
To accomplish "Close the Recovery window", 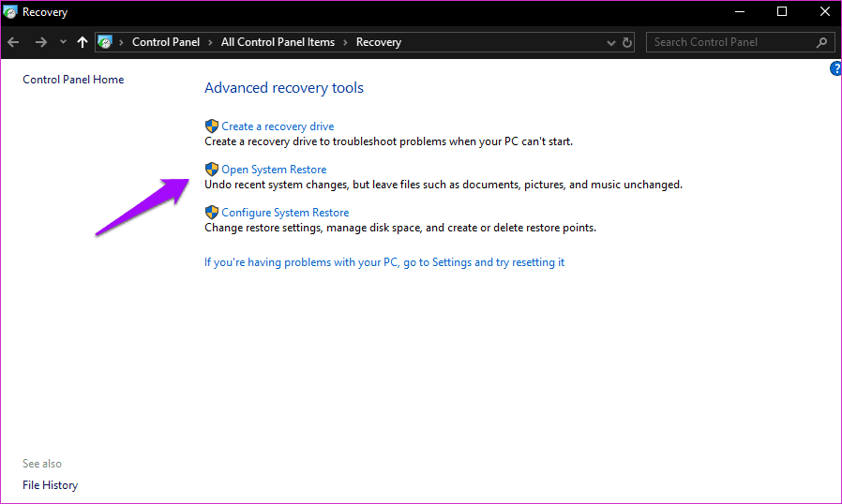I will [x=825, y=11].
